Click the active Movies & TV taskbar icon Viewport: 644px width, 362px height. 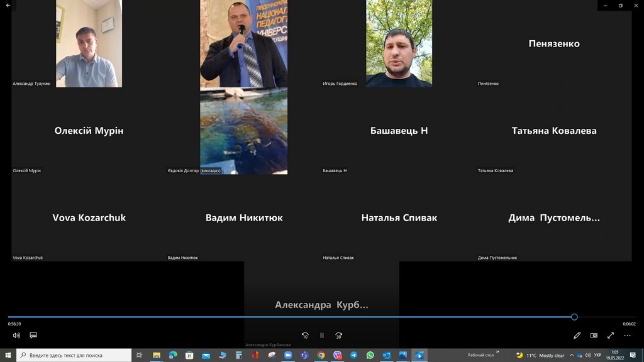(419, 355)
